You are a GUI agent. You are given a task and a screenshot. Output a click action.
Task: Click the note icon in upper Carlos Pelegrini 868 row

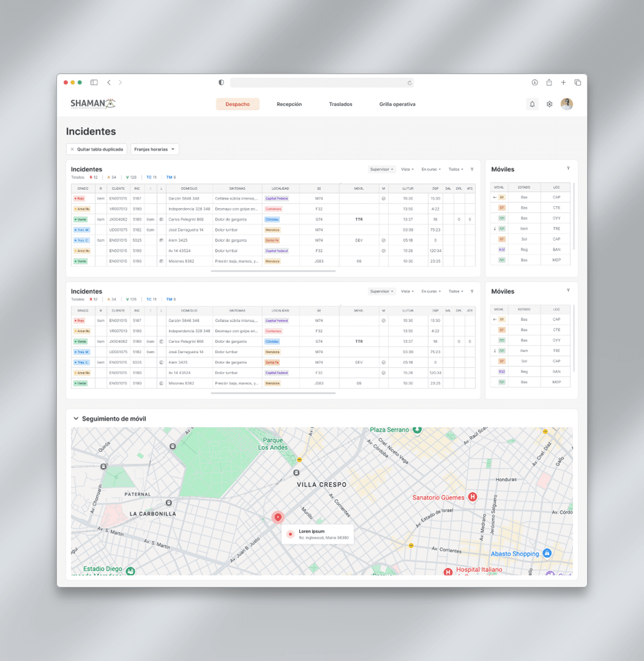[161, 219]
